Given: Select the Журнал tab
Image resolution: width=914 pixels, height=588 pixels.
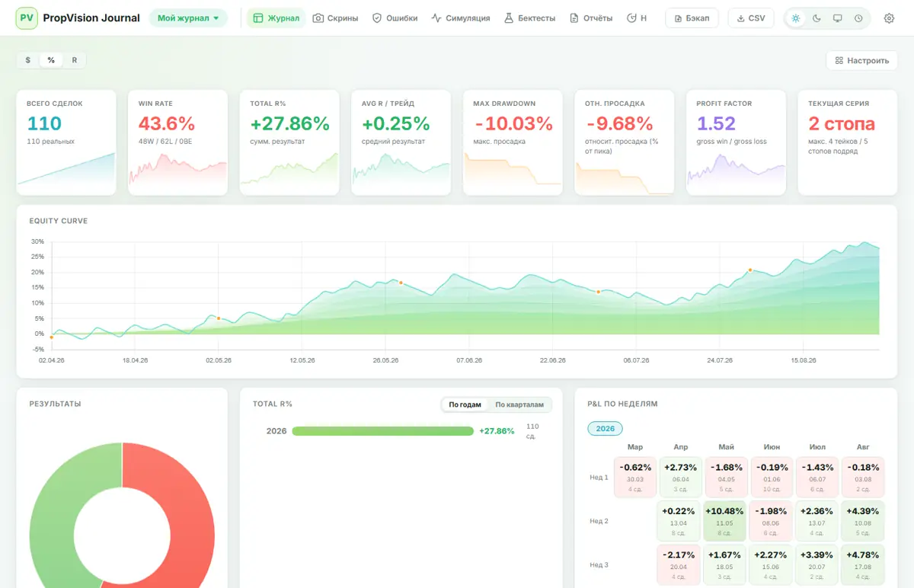Looking at the screenshot, I should click(x=276, y=18).
